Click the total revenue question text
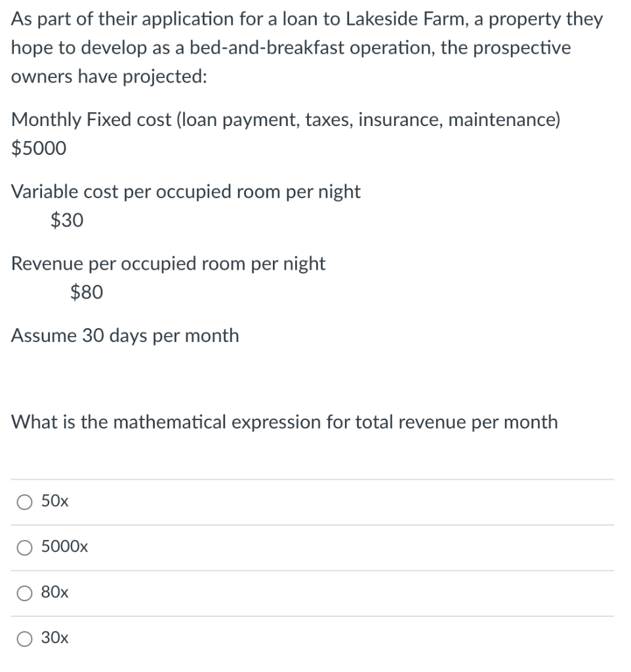631x672 pixels. coord(285,422)
